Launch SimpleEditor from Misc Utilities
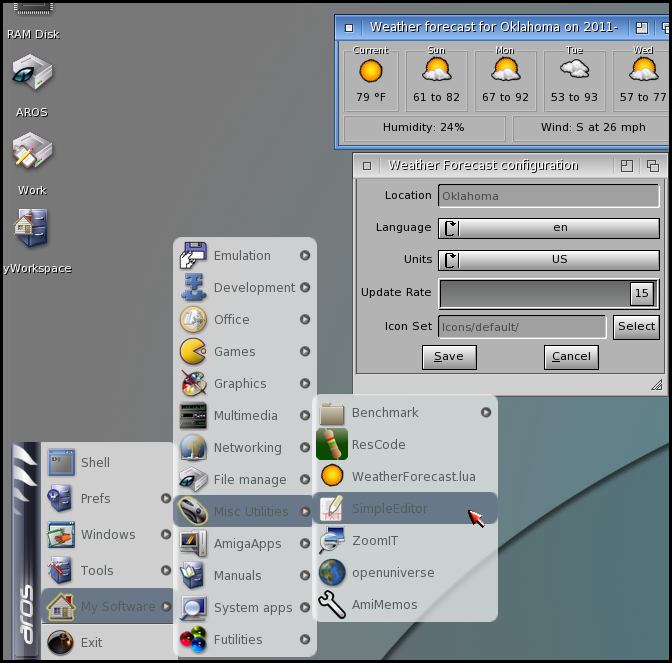The width and height of the screenshot is (672, 663). [x=405, y=508]
